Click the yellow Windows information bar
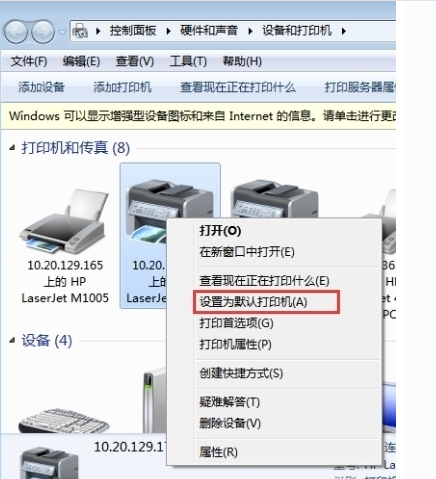This screenshot has height=479, width=436. point(198,116)
